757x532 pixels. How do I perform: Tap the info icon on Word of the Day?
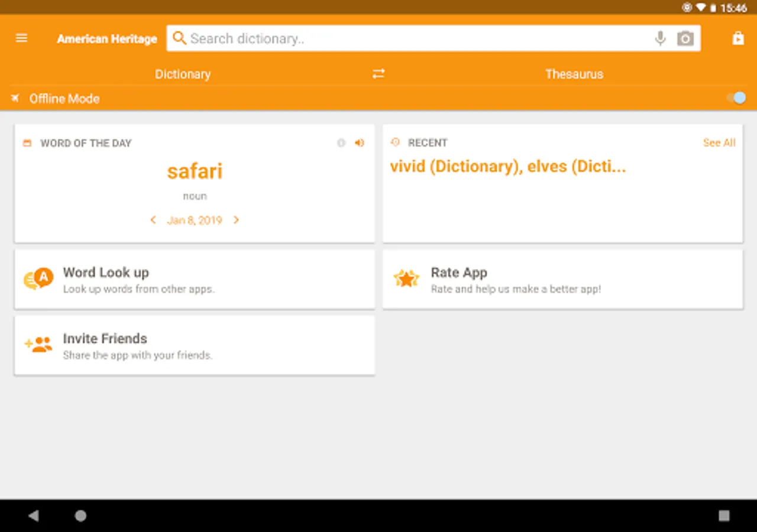(341, 142)
